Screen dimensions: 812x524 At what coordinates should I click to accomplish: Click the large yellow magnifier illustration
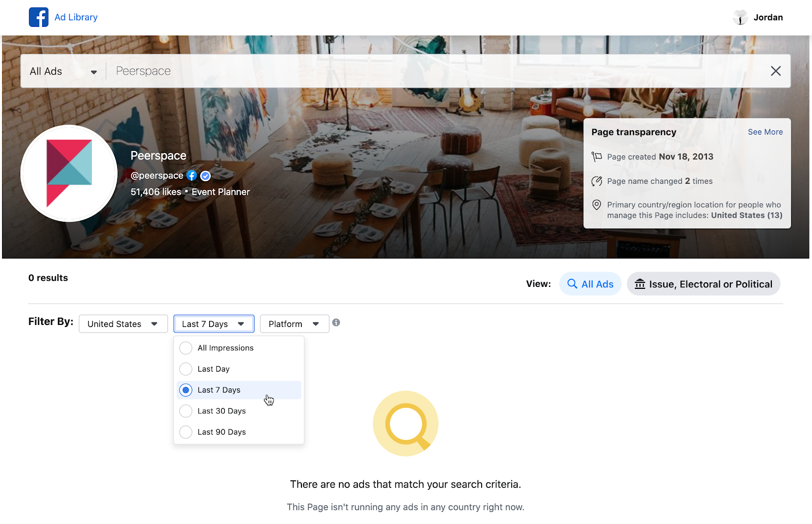click(x=406, y=423)
